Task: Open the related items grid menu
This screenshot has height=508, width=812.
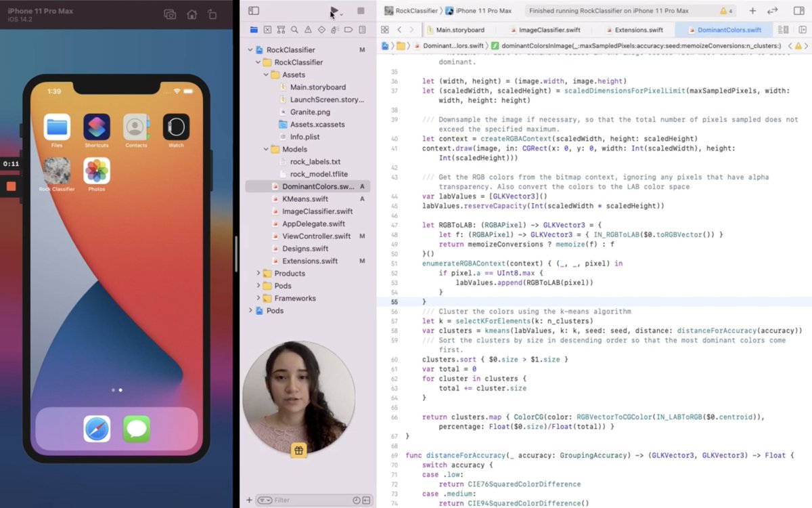Action: (x=385, y=30)
